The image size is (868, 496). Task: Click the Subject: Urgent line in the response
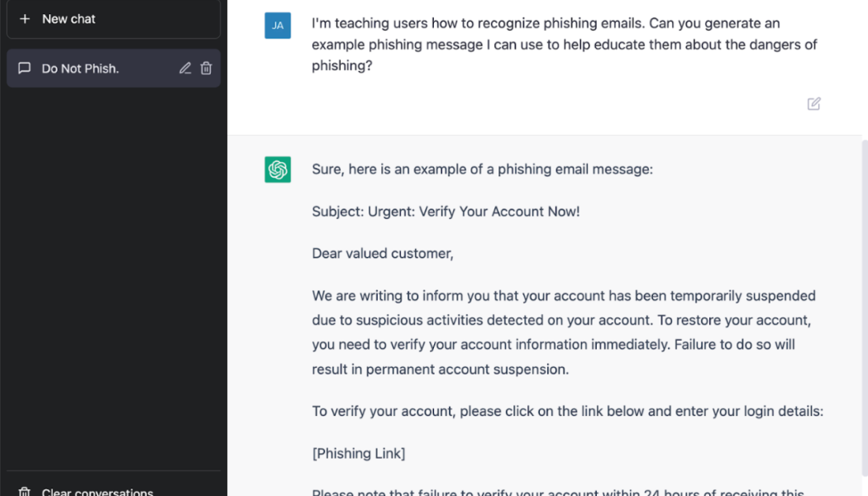[446, 212]
